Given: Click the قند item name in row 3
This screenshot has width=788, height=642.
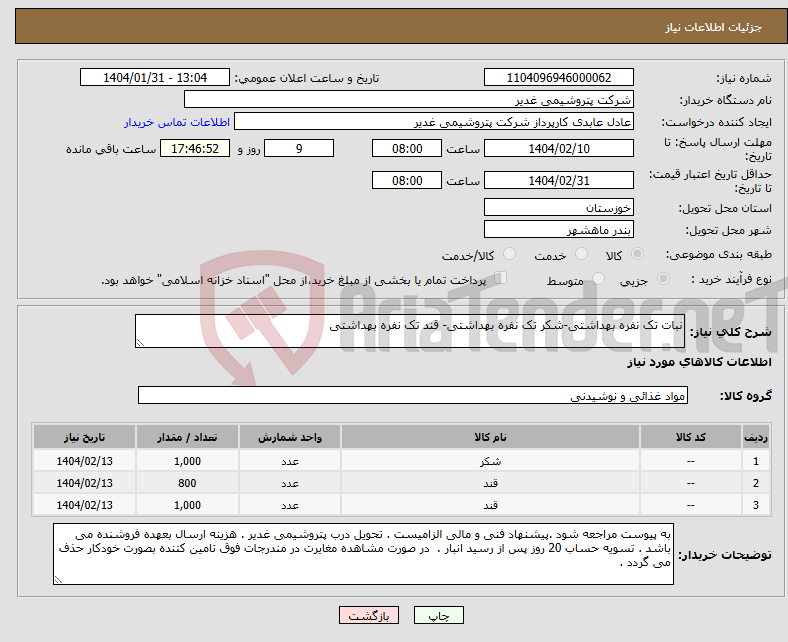Looking at the screenshot, I should [x=490, y=505].
